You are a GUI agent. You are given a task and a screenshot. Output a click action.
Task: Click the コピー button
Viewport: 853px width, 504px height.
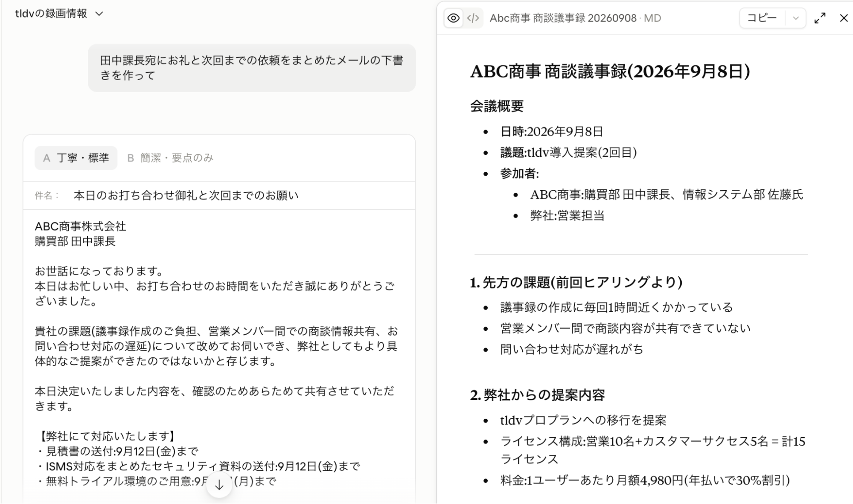762,18
